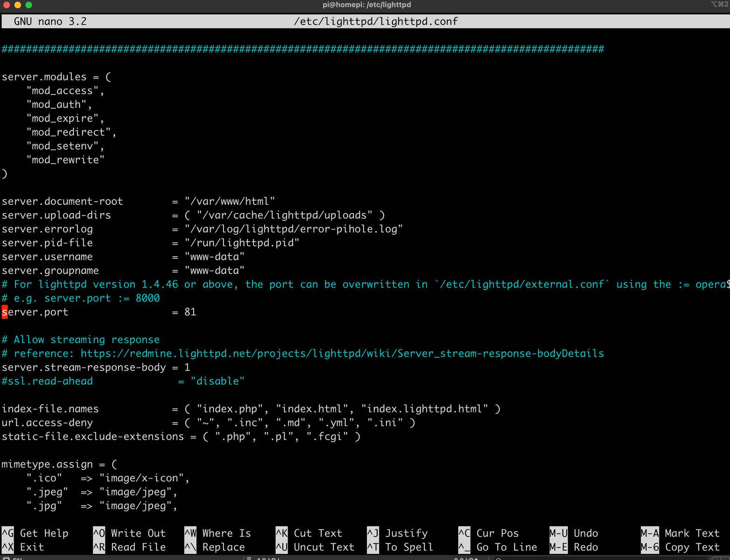Click the Replace shortcut label
Viewport: 730px width, 560px height.
(x=223, y=547)
